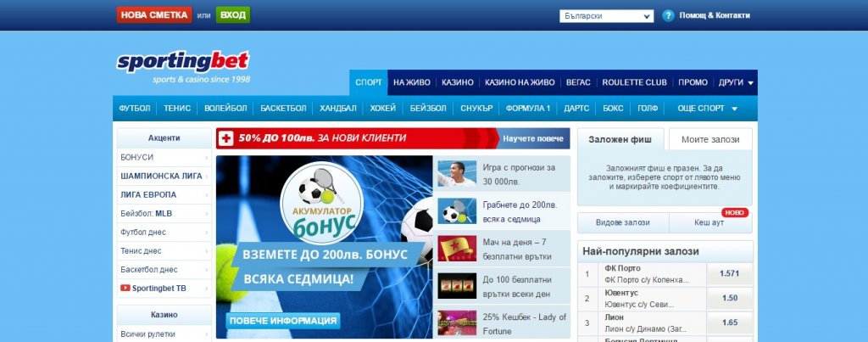Viewport: 868px width, 342px height.
Task: Open the footballer thumbnail for 30 000лв. game
Action: click(x=457, y=173)
